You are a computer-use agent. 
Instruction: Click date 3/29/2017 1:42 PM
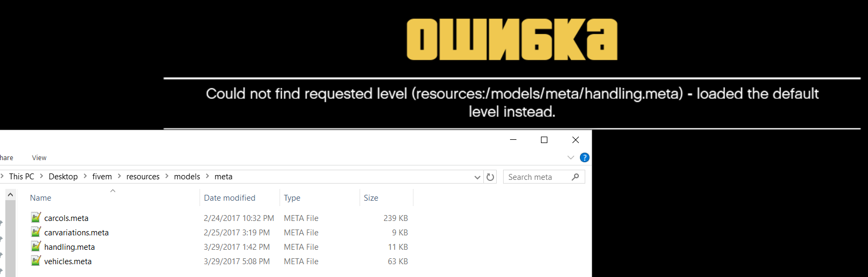pyautogui.click(x=237, y=247)
